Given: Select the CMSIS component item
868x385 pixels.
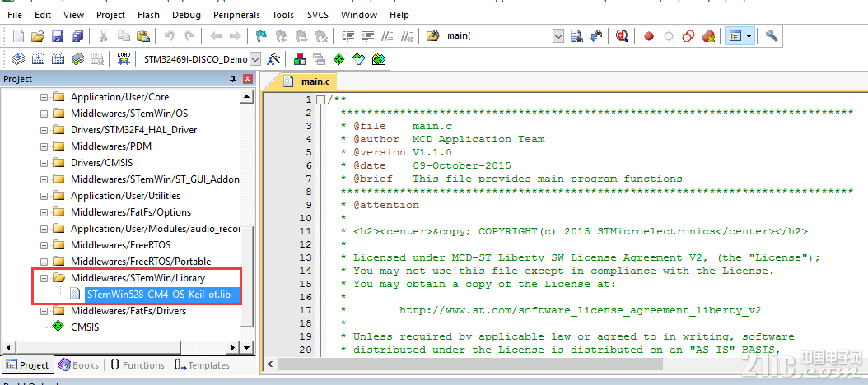Looking at the screenshot, I should point(85,327).
